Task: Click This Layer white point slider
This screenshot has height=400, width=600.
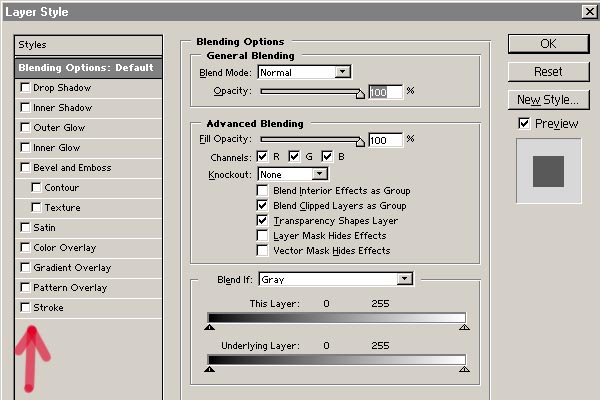Action: pyautogui.click(x=464, y=327)
